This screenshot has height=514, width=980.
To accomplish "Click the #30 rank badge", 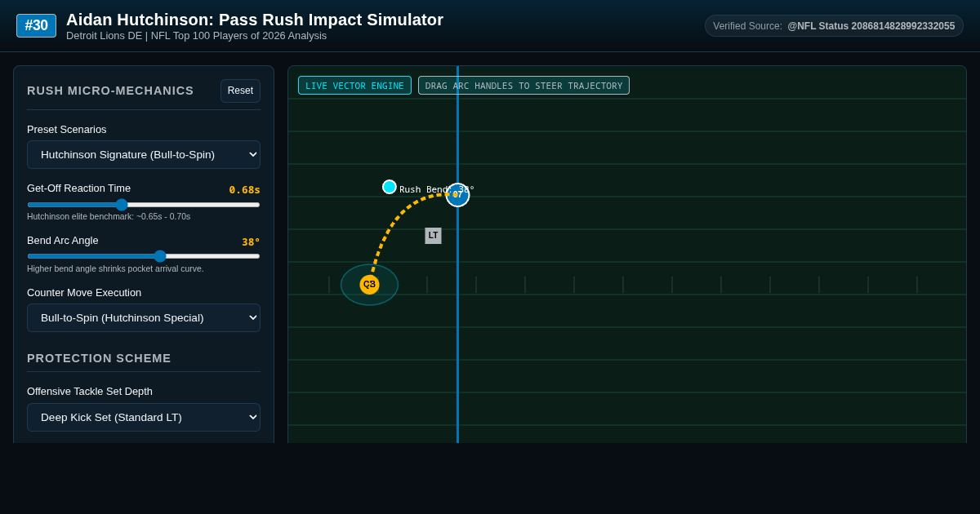I will [x=36, y=25].
